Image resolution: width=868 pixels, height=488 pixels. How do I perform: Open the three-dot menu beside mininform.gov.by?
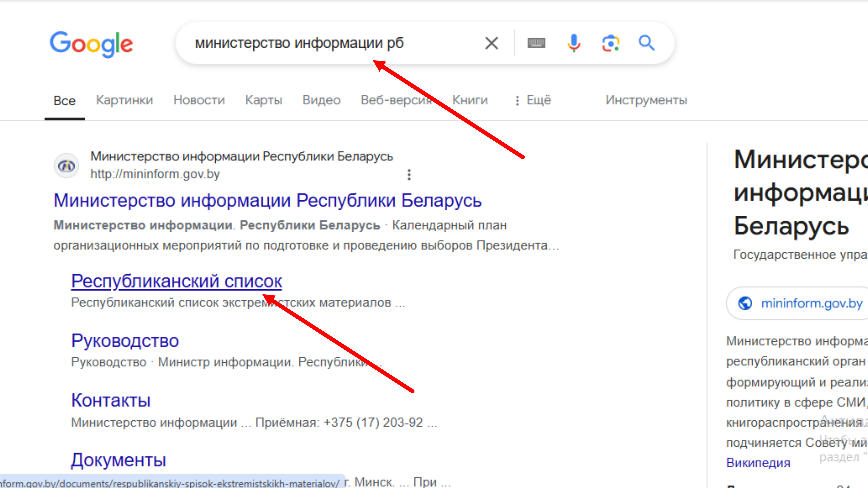[x=409, y=174]
